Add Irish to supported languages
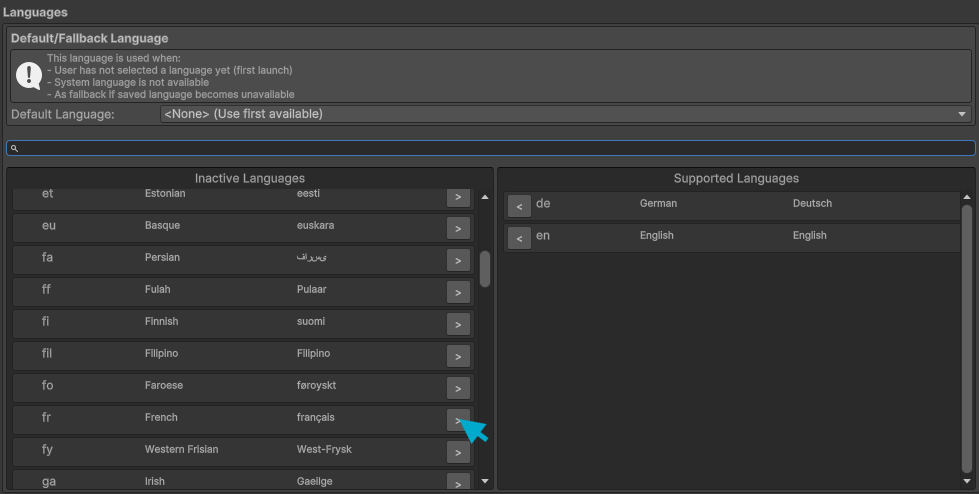 click(x=458, y=482)
